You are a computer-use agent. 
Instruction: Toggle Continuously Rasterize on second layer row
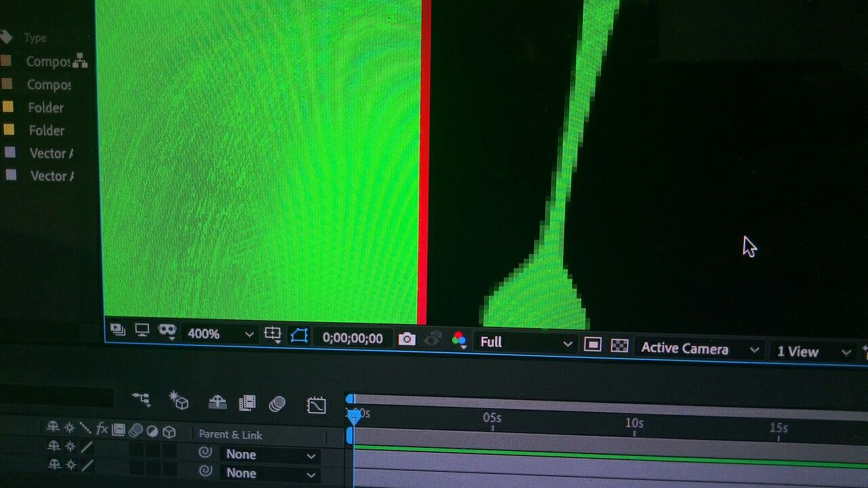(x=71, y=465)
